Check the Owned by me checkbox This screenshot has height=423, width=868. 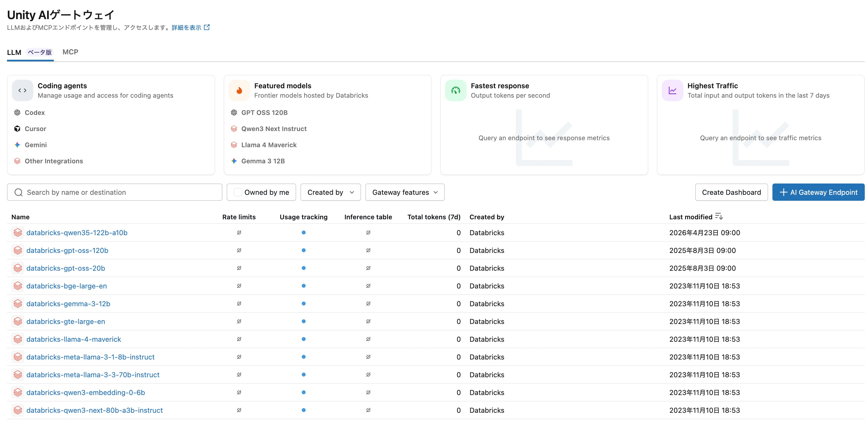(237, 192)
